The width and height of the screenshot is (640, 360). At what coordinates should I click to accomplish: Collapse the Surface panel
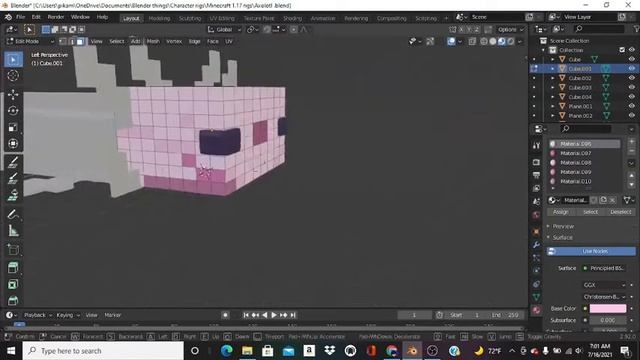coord(562,238)
